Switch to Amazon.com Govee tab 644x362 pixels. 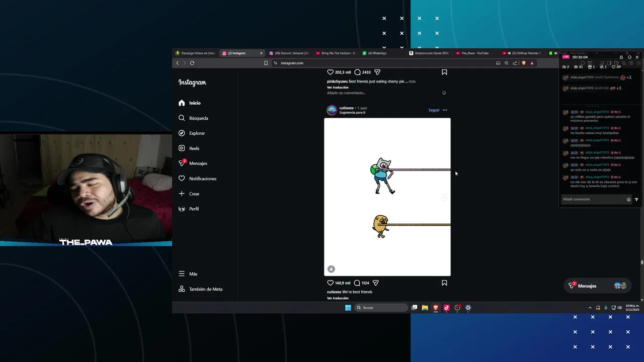[x=429, y=53]
